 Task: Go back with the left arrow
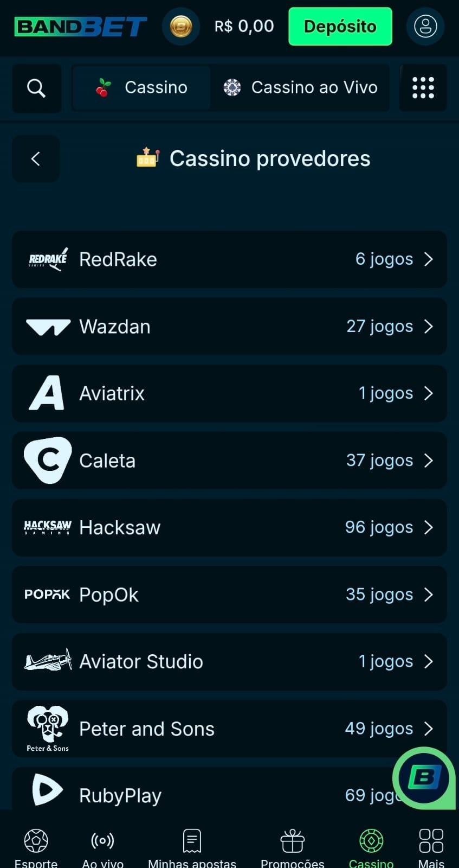click(36, 159)
